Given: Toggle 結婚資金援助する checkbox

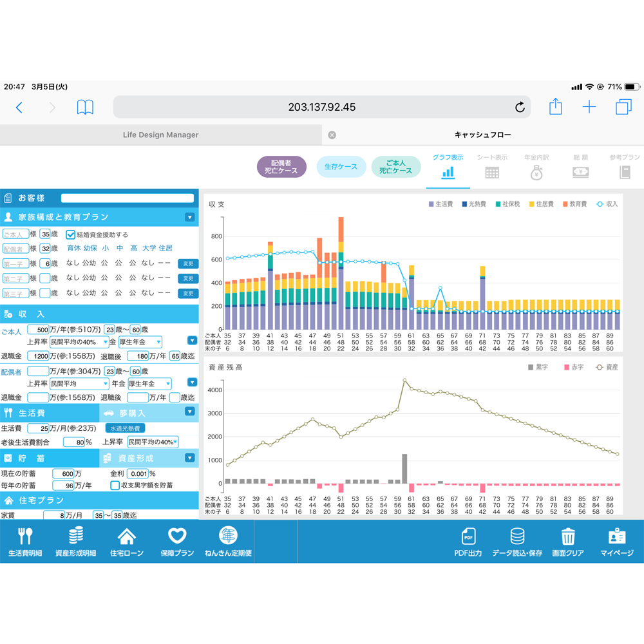Looking at the screenshot, I should click(x=71, y=234).
